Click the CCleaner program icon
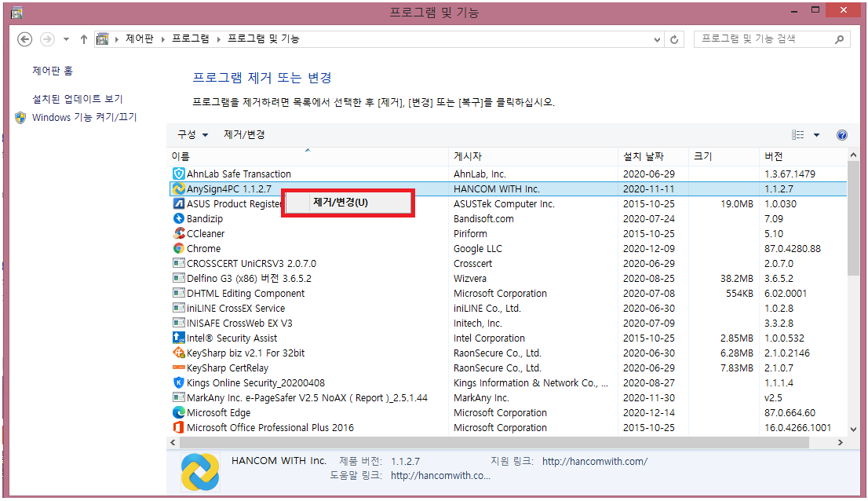Screen dimensions: 868x501 (178, 233)
